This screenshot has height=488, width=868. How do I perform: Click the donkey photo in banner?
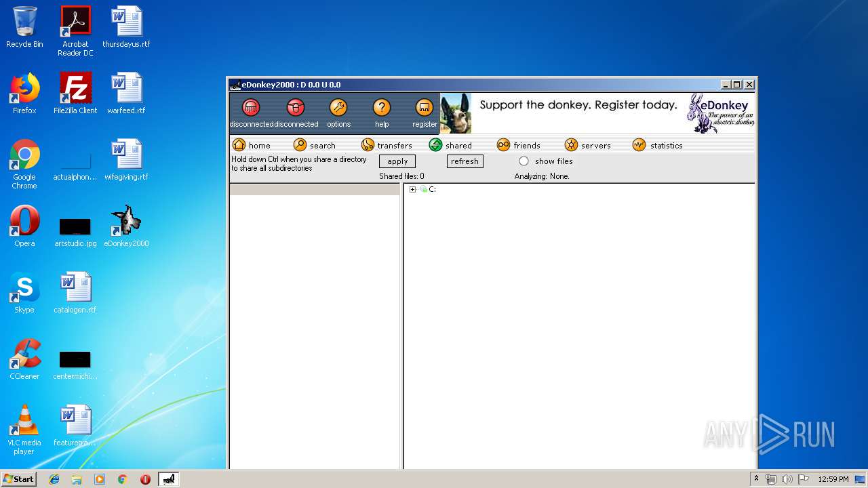click(456, 113)
